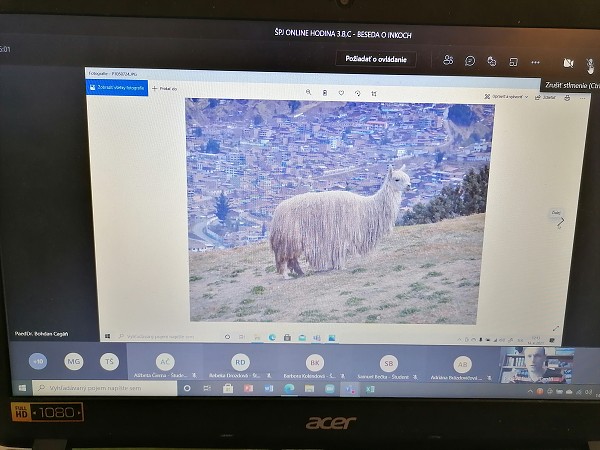Expand 'Upraviť a vytvoriť' dropdown in Photos
Image resolution: width=600 pixels, height=450 pixels.
506,97
